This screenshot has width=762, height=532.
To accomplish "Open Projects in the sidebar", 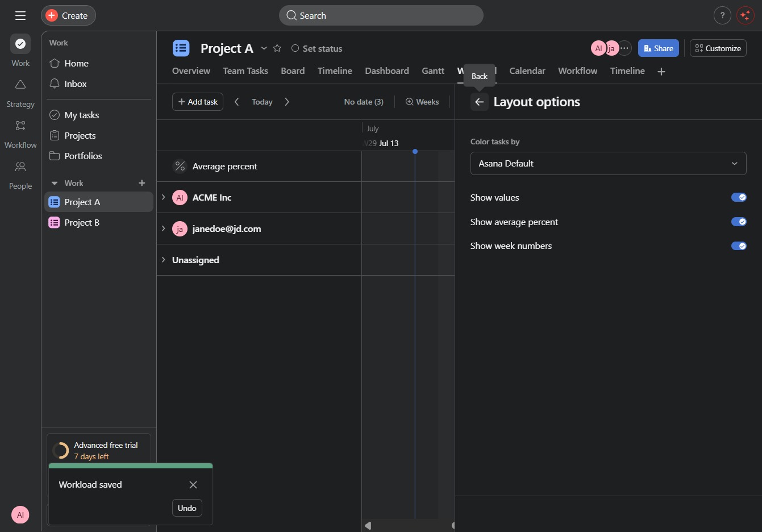I will (98, 135).
